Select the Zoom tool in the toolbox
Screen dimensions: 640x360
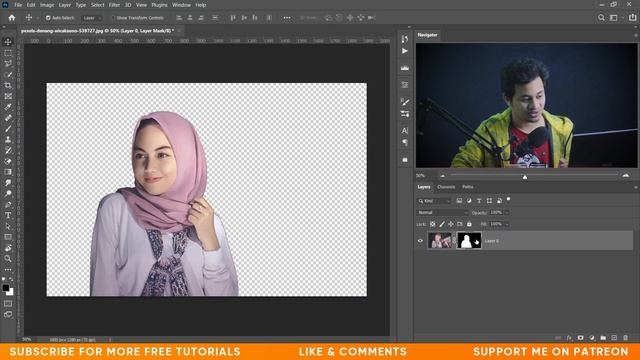click(8, 259)
